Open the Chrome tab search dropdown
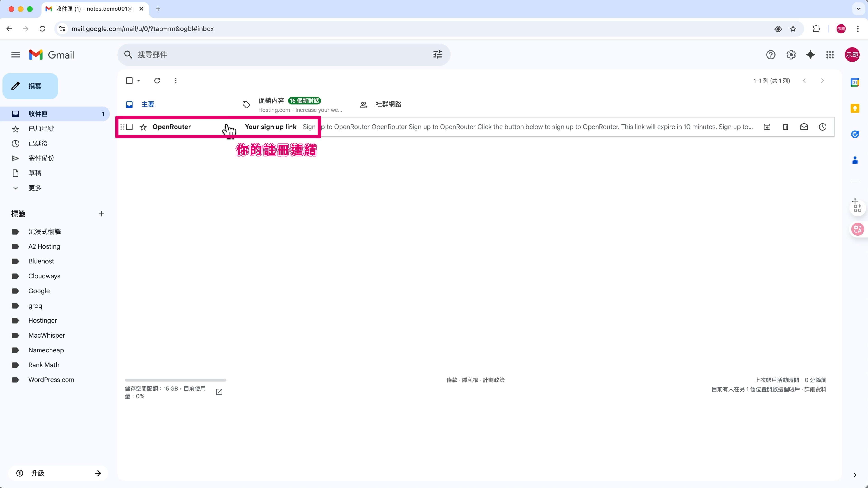Viewport: 868px width, 488px height. [x=859, y=9]
